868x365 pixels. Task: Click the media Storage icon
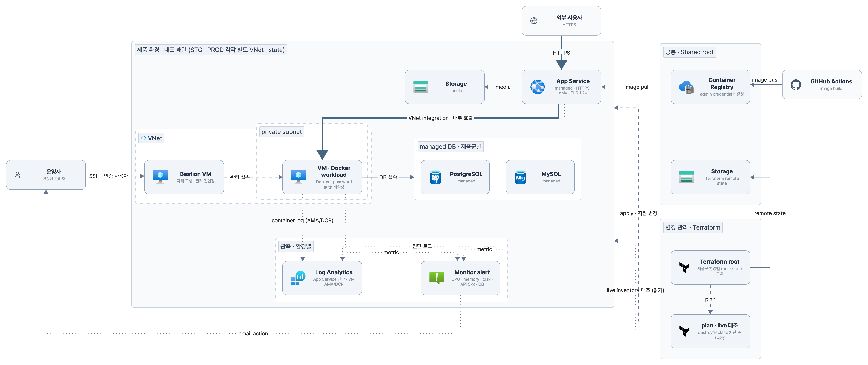(421, 87)
